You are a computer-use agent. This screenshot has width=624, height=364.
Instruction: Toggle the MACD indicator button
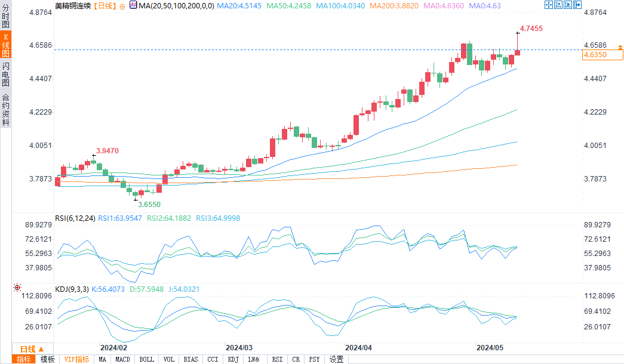(122, 359)
